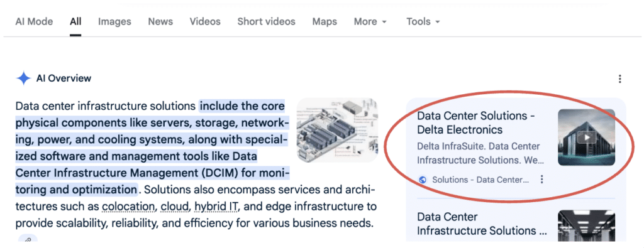Click the hybrid IT underlined term
Screen dimensions: 644x248
[216, 207]
